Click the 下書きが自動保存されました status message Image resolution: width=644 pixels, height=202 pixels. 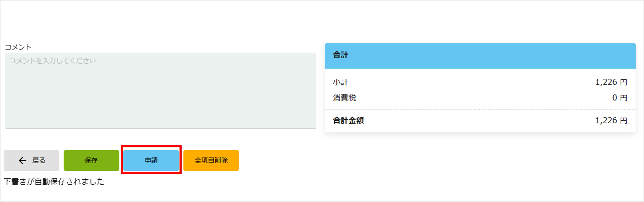coord(54,181)
